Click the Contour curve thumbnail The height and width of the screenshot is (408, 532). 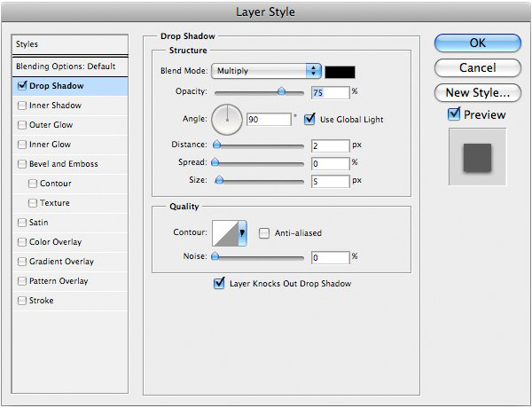point(224,233)
